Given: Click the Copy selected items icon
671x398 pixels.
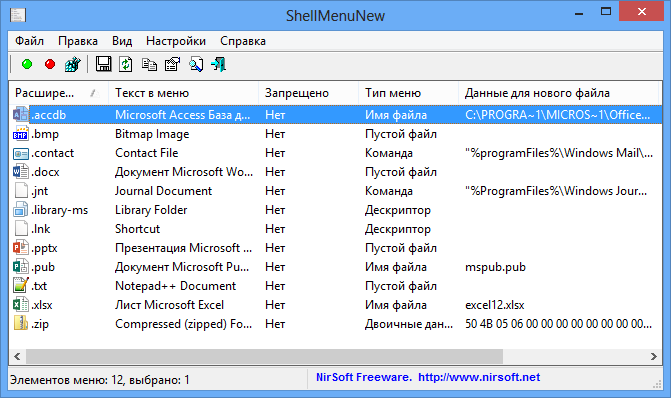Looking at the screenshot, I should coord(149,64).
